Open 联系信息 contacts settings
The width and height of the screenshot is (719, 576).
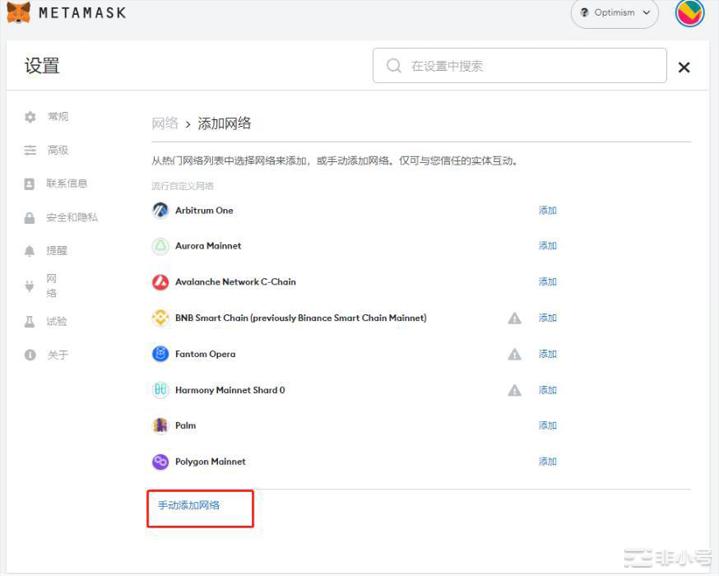[x=66, y=184]
